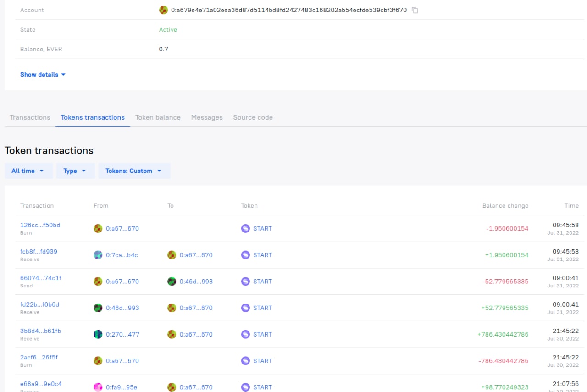Image resolution: width=587 pixels, height=392 pixels.
Task: Open the All time filter dropdown
Action: 28,171
